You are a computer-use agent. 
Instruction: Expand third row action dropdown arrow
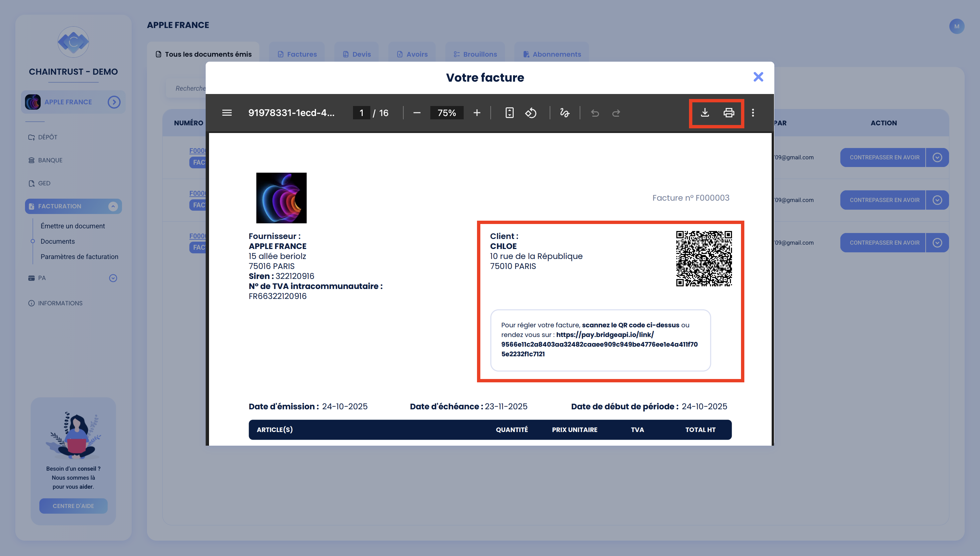pyautogui.click(x=937, y=242)
